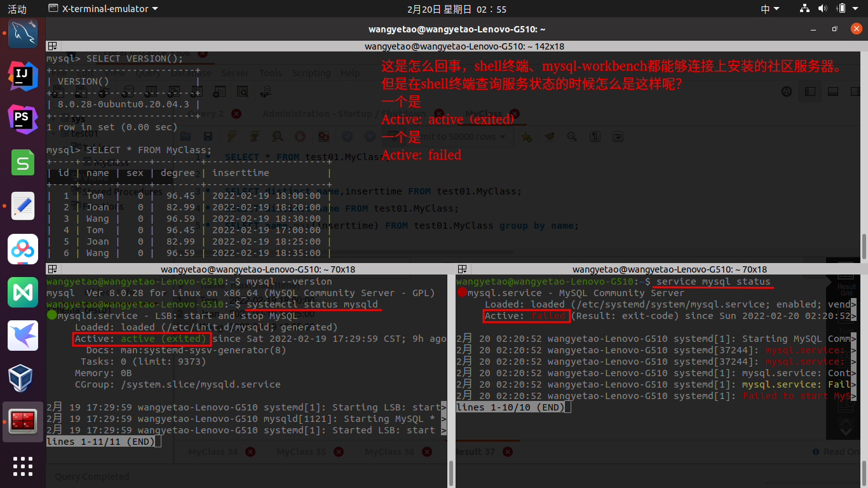
Task: Click row 2 Joan in MyClass output
Action: (189, 207)
